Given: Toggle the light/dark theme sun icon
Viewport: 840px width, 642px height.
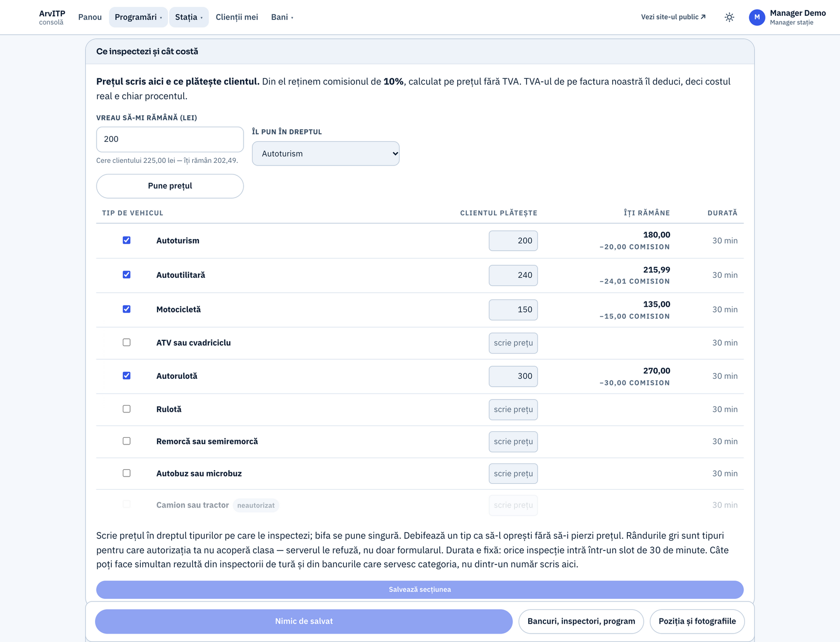Looking at the screenshot, I should point(729,17).
